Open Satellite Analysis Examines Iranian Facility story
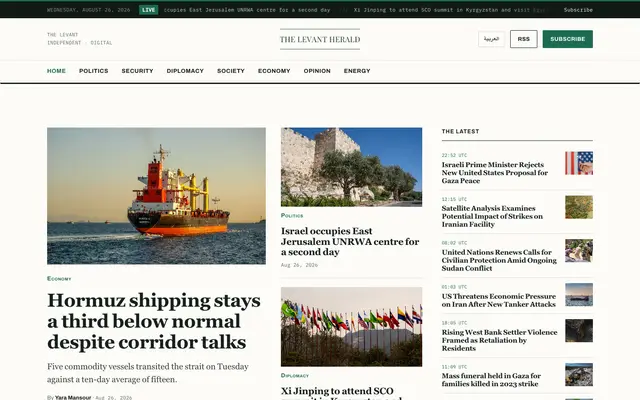The width and height of the screenshot is (640, 400). pyautogui.click(x=492, y=216)
